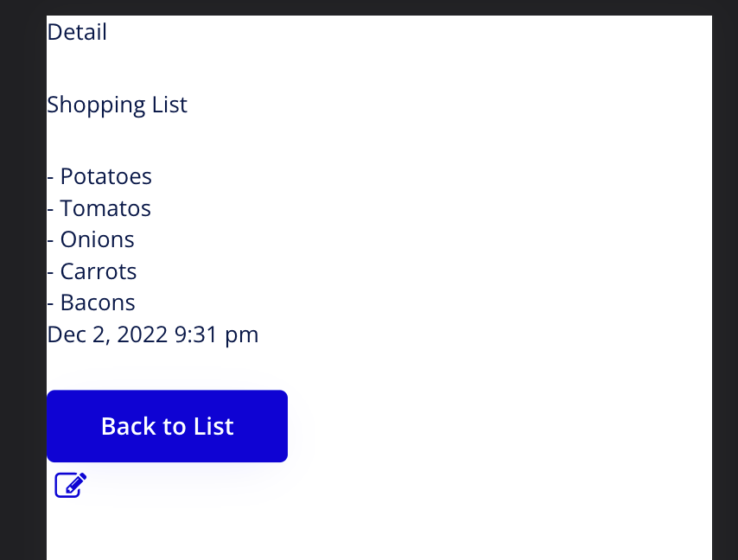
Task: Click the Potatoes list item
Action: pos(105,177)
